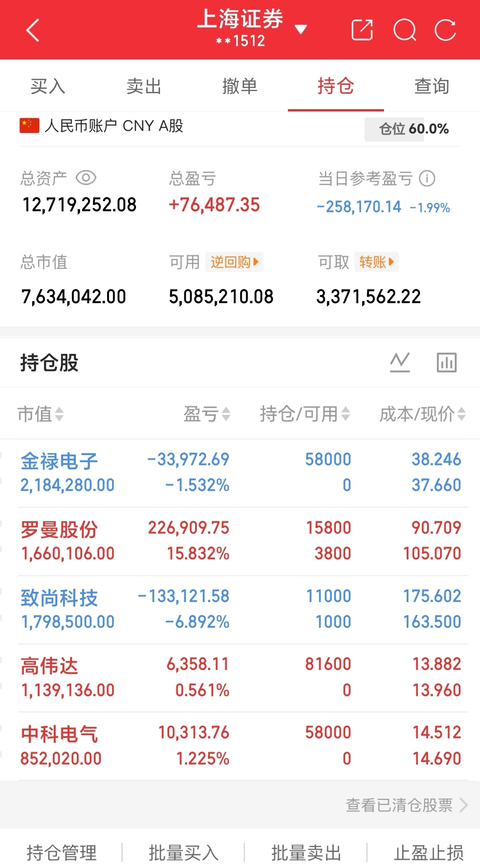Open the share/export icon
480x868 pixels.
click(362, 30)
